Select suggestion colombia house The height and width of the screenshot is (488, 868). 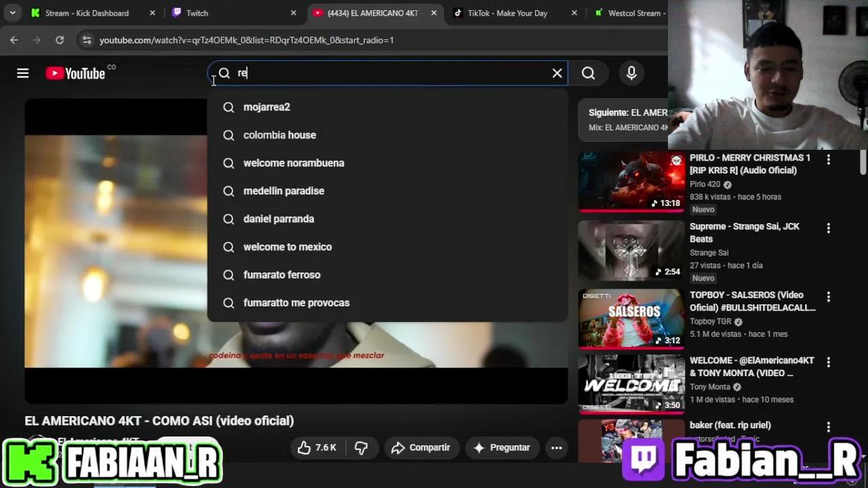tap(387, 135)
